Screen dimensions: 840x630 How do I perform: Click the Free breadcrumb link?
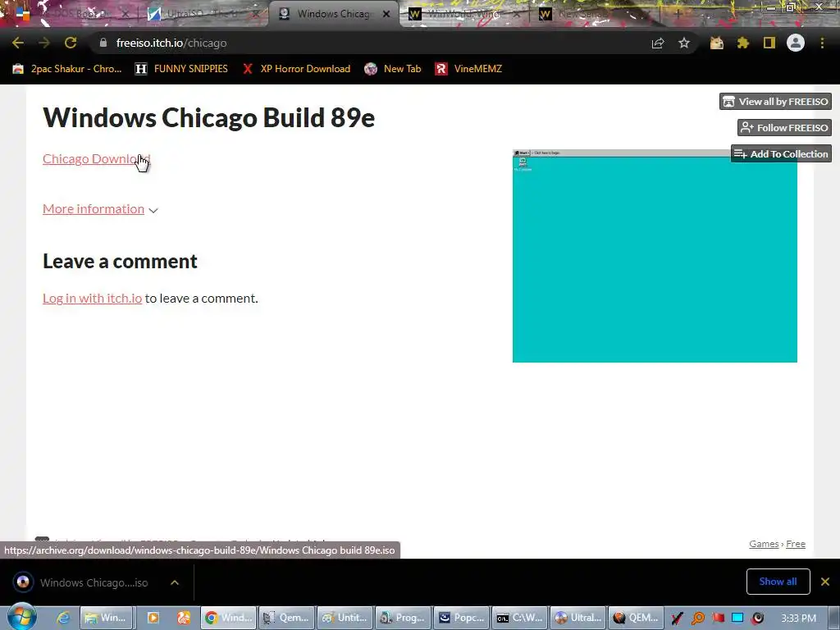click(x=796, y=544)
